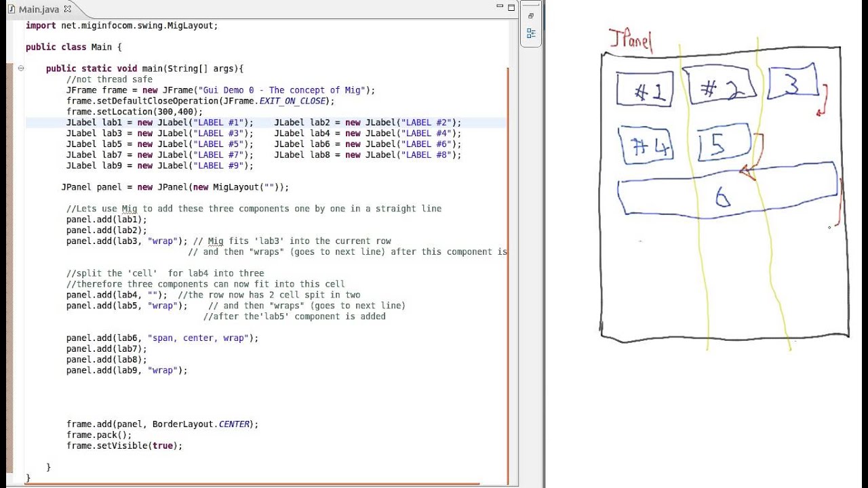Click '//therefore three components can now fit' comment

(x=205, y=285)
